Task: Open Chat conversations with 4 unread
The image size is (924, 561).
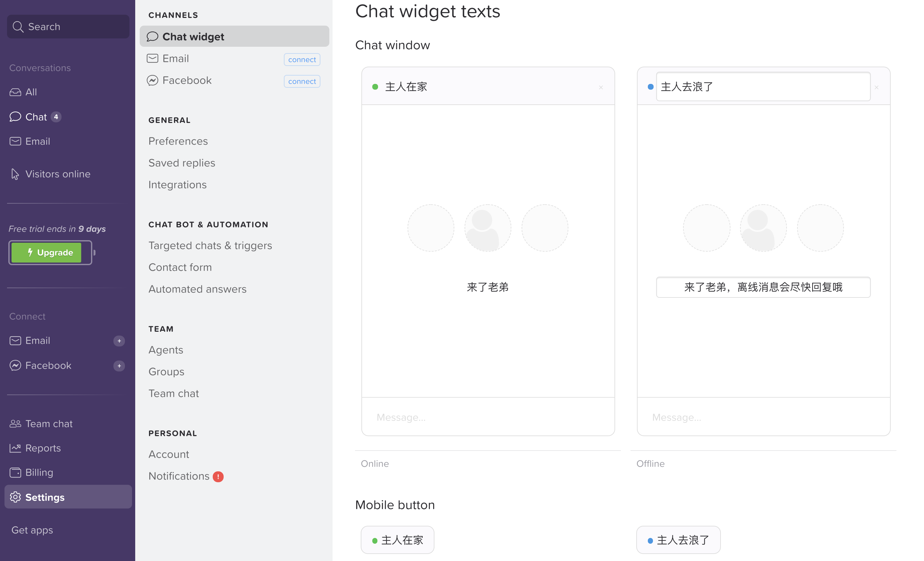Action: pos(36,117)
